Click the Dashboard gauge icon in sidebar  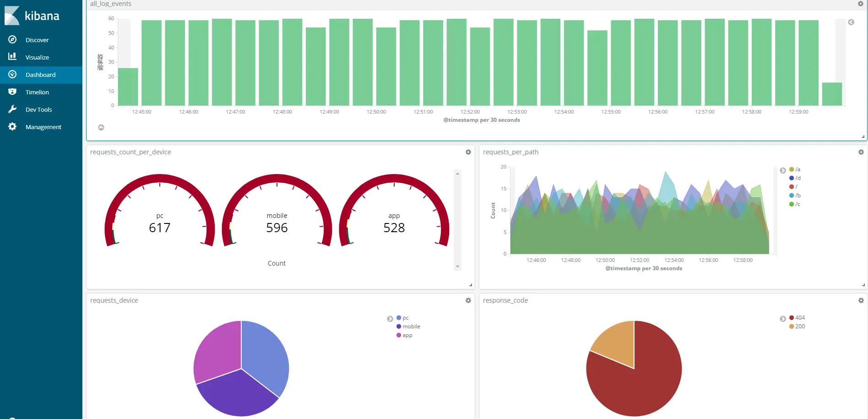pyautogui.click(x=12, y=74)
